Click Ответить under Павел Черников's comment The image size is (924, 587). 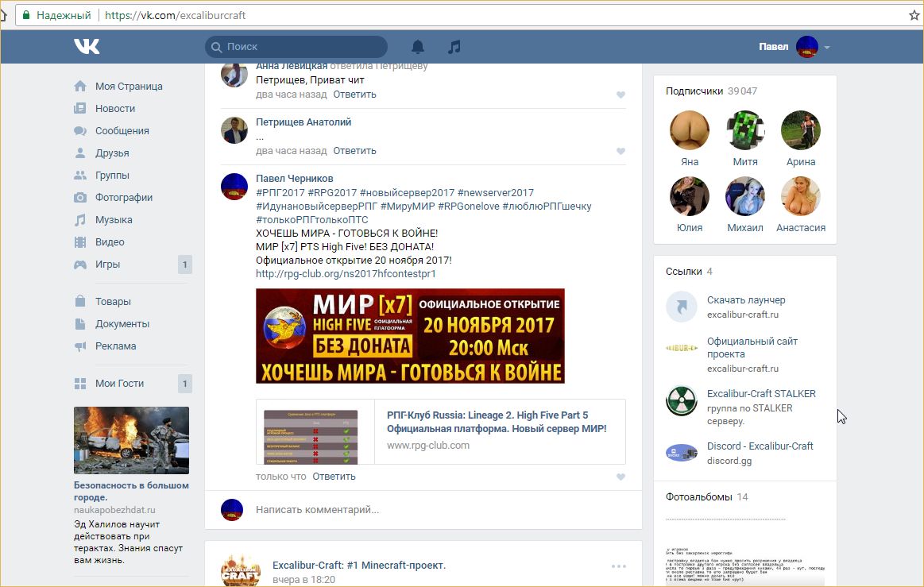pyautogui.click(x=334, y=477)
